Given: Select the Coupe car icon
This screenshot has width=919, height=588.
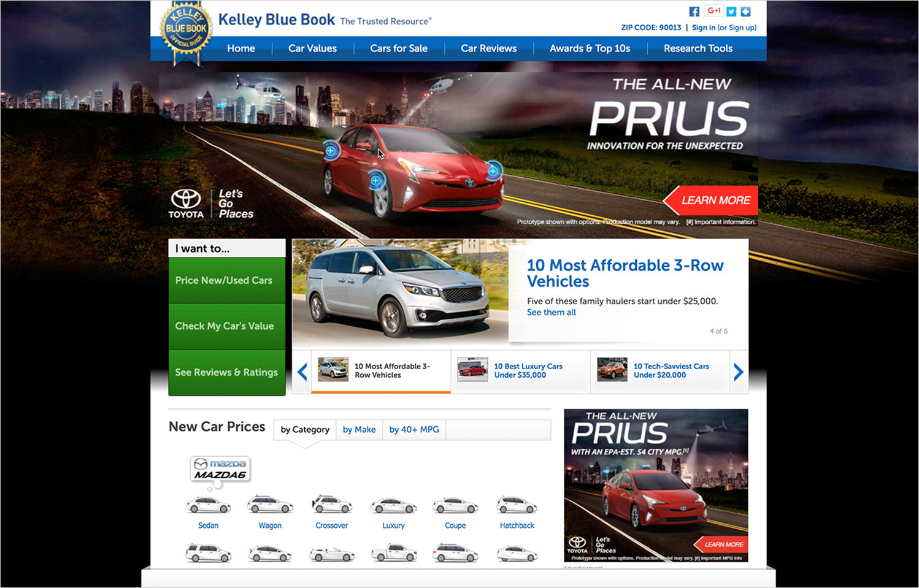Looking at the screenshot, I should pyautogui.click(x=455, y=506).
